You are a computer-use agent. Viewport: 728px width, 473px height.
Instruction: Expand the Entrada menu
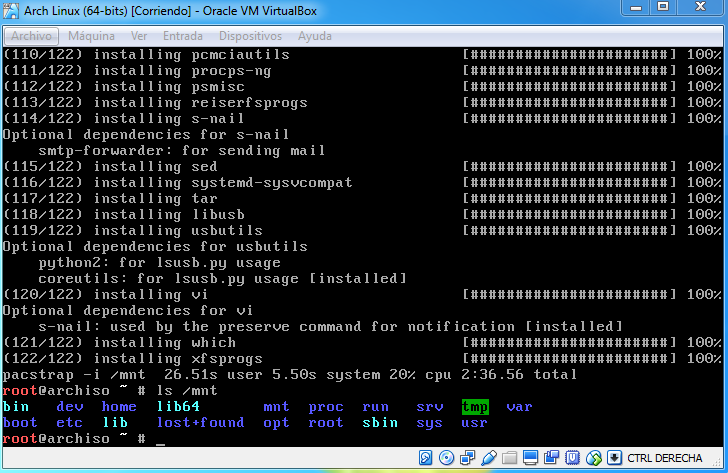pyautogui.click(x=182, y=36)
